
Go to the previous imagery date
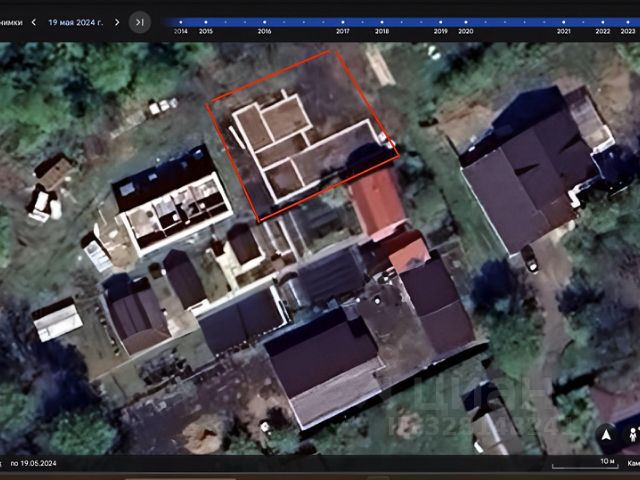tap(34, 22)
